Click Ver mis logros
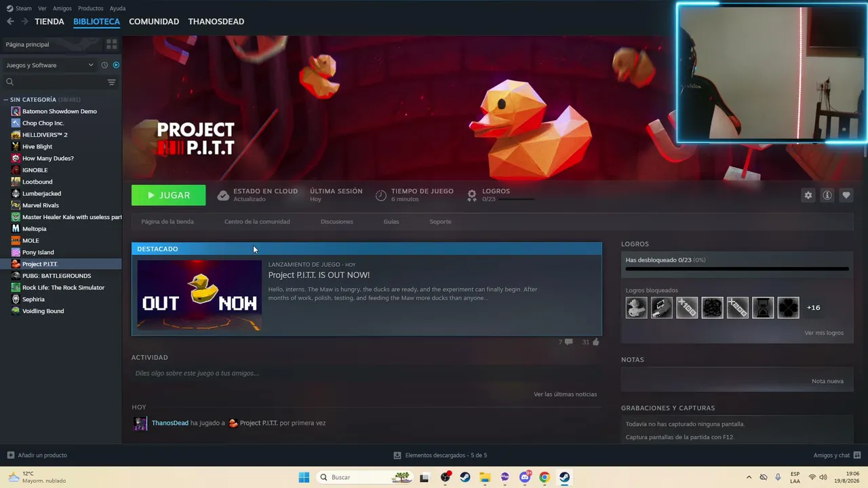Viewport: 868px width, 488px height. tap(824, 333)
